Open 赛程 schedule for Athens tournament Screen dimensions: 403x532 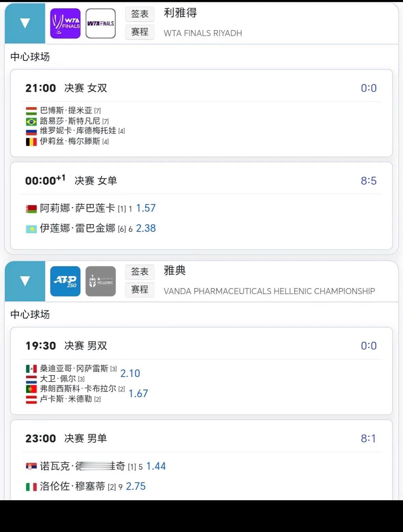[x=139, y=290]
